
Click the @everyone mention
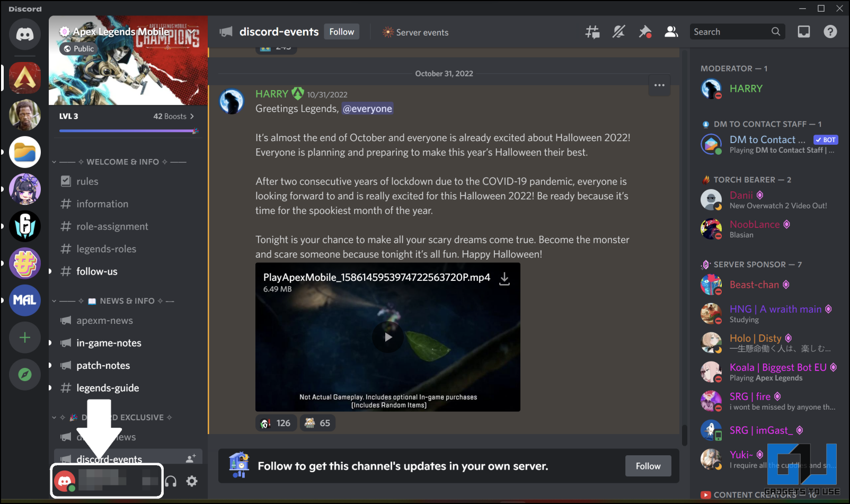pyautogui.click(x=367, y=109)
